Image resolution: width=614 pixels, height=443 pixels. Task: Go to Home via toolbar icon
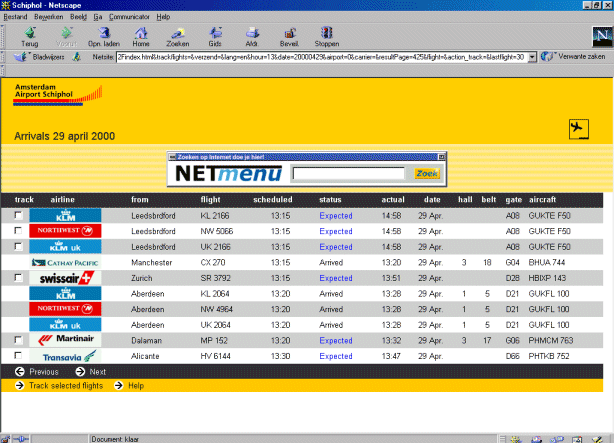141,33
